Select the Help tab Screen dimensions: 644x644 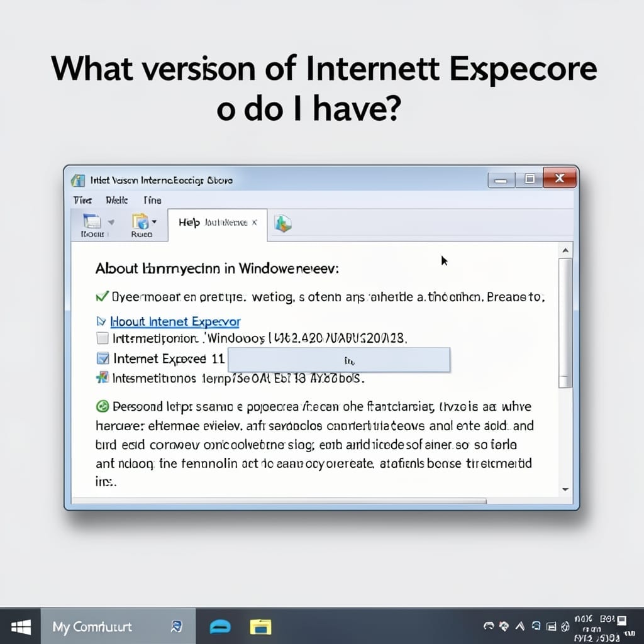click(x=218, y=225)
